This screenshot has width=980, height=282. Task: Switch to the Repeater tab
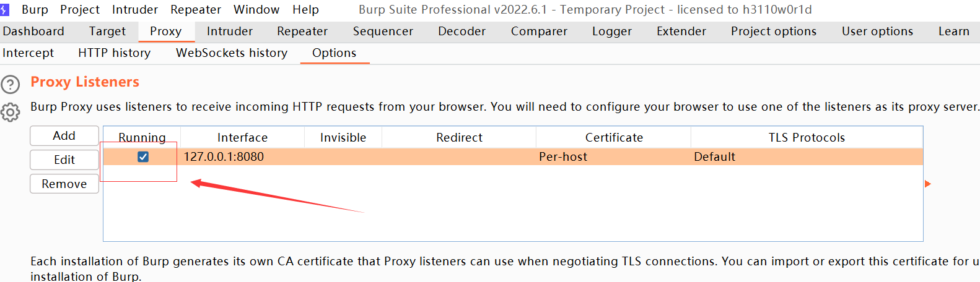click(302, 31)
